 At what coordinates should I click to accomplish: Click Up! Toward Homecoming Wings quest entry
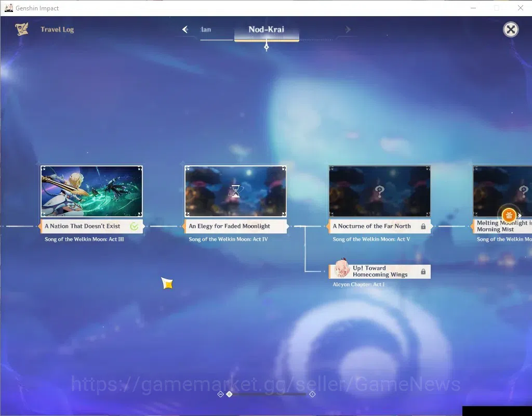click(x=380, y=271)
